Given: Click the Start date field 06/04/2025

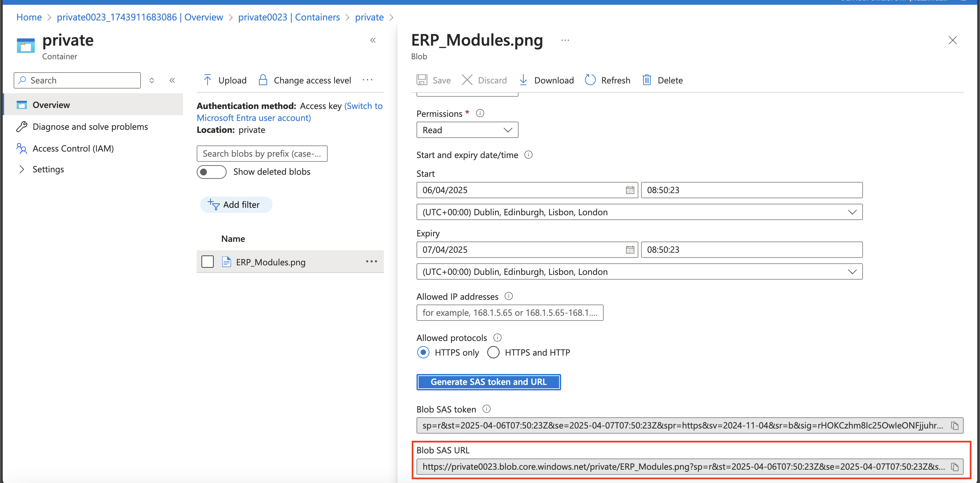Looking at the screenshot, I should (527, 190).
